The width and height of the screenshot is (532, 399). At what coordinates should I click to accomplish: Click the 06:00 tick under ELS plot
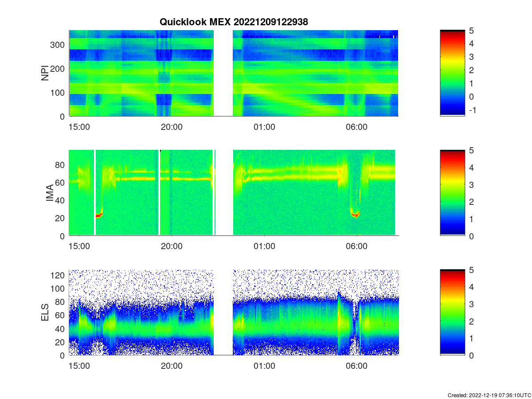[357, 366]
